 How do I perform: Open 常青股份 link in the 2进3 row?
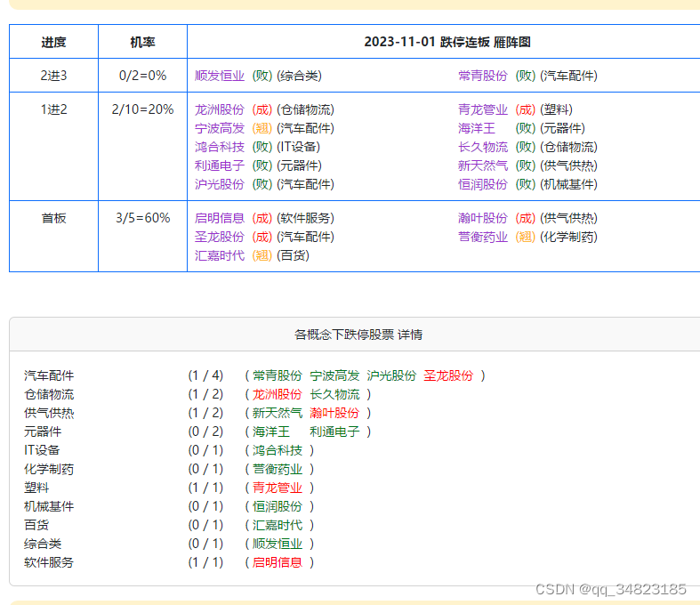(x=483, y=76)
